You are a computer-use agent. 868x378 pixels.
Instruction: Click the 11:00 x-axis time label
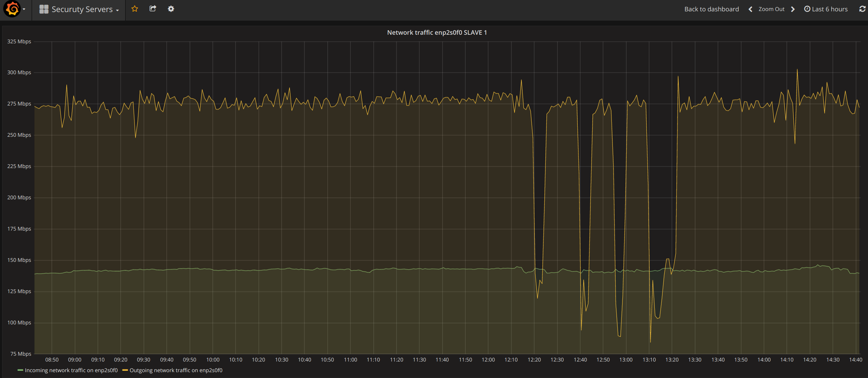point(350,360)
